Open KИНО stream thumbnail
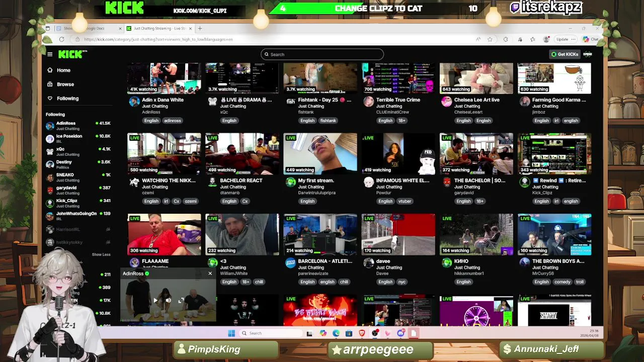Image resolution: width=644 pixels, height=362 pixels. [x=476, y=234]
